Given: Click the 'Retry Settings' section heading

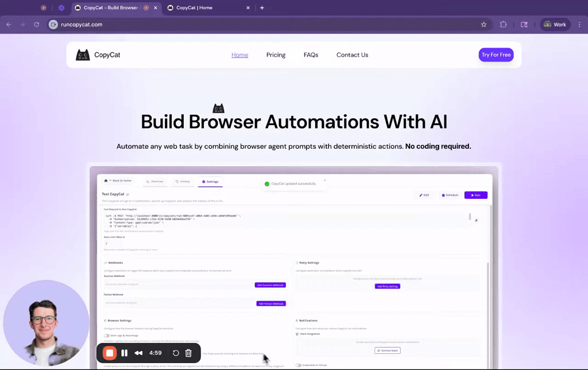Looking at the screenshot, I should tap(309, 263).
